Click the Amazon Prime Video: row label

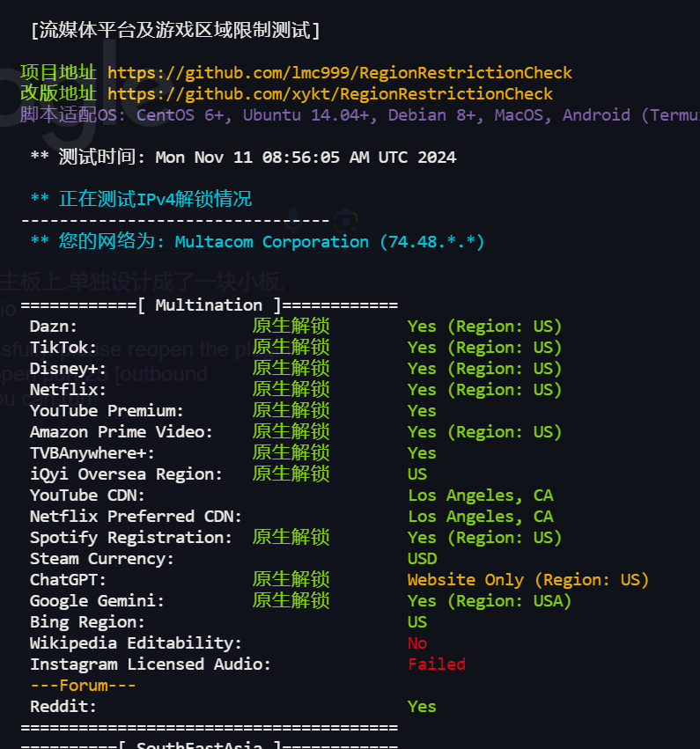coord(122,432)
